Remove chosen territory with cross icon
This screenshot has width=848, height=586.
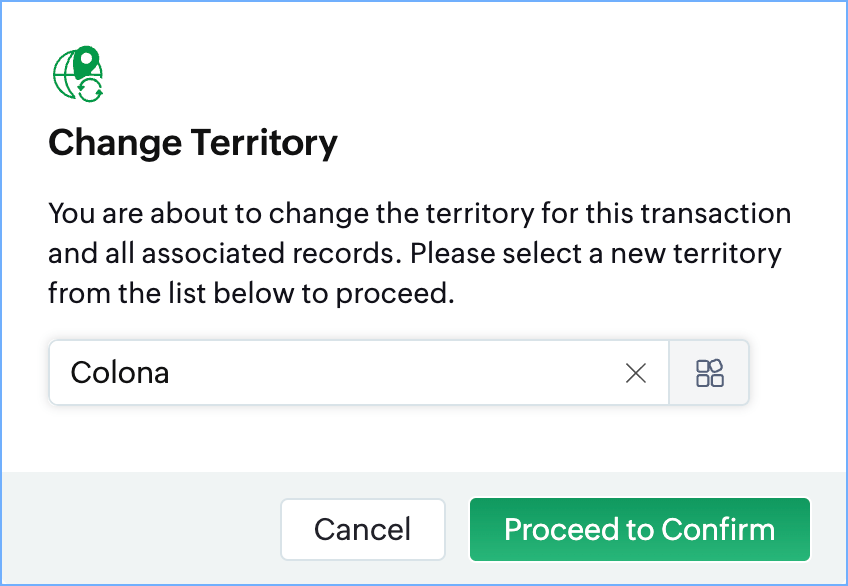coord(635,373)
